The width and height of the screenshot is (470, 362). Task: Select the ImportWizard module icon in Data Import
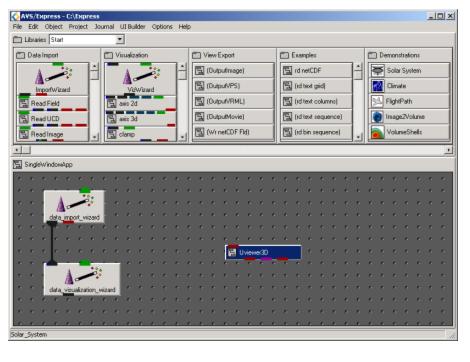pyautogui.click(x=53, y=77)
